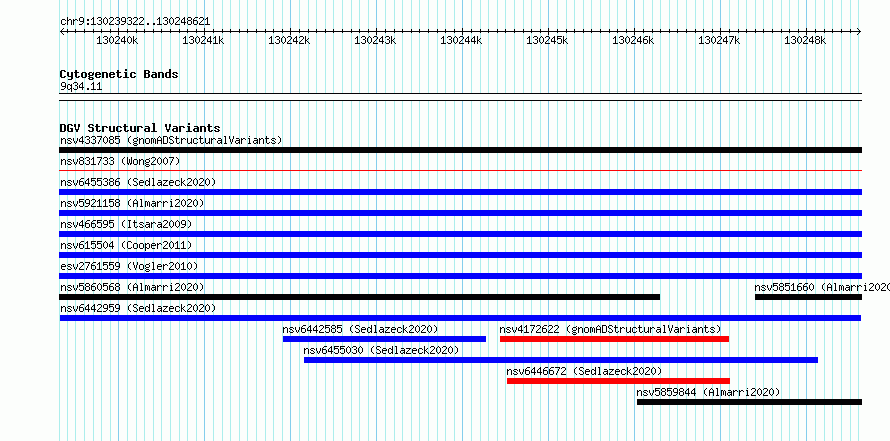The width and height of the screenshot is (890, 441).
Task: Open the nsv5851660 variant label
Action: pyautogui.click(x=822, y=287)
